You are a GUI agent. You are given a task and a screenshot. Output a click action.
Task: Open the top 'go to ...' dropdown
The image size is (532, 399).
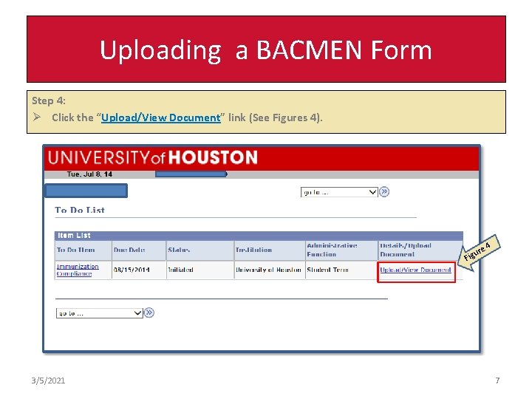click(x=339, y=192)
